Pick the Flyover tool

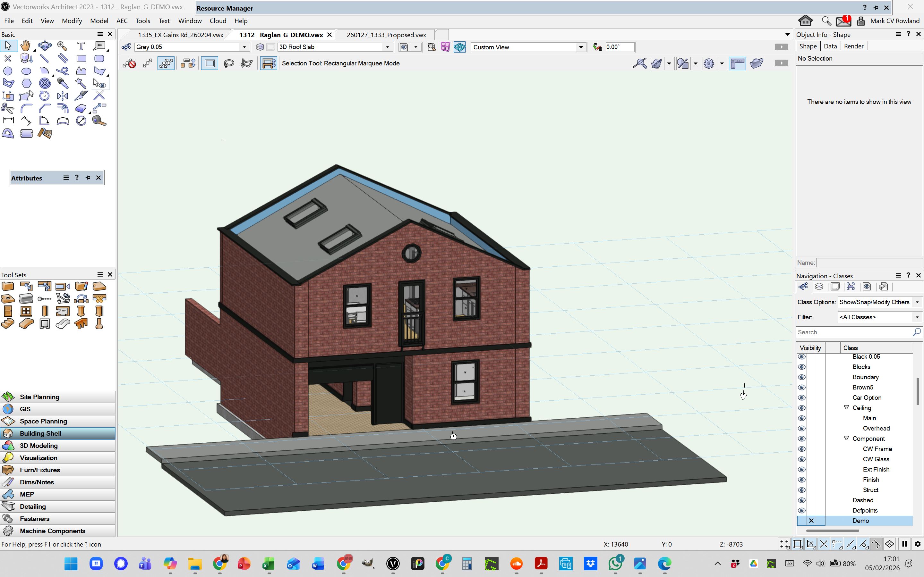point(44,46)
